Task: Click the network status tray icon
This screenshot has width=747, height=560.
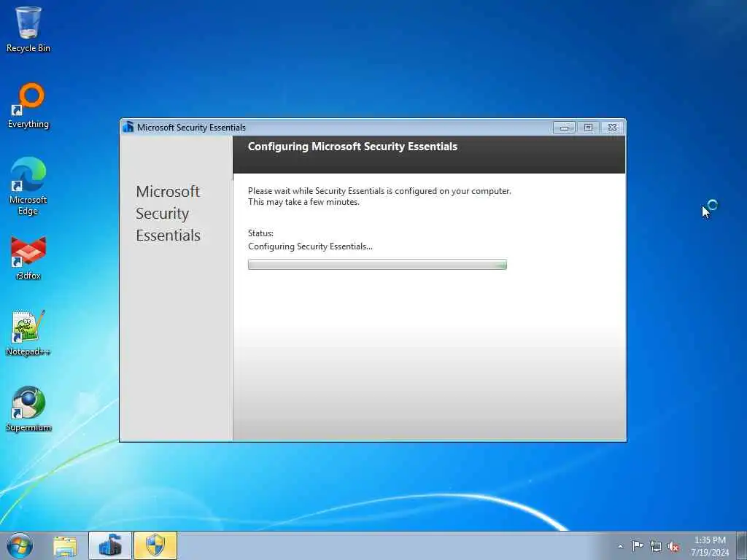Action: coord(656,546)
